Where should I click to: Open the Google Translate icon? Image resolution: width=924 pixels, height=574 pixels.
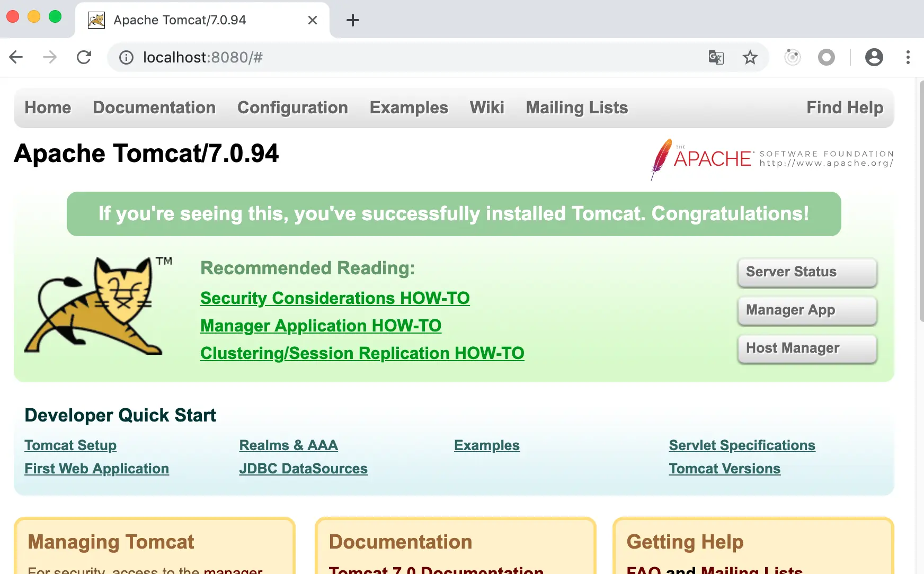[716, 57]
